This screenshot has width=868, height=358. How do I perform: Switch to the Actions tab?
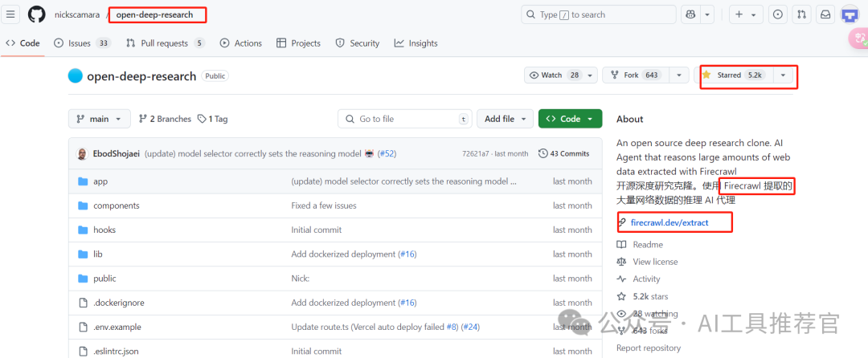(x=241, y=43)
